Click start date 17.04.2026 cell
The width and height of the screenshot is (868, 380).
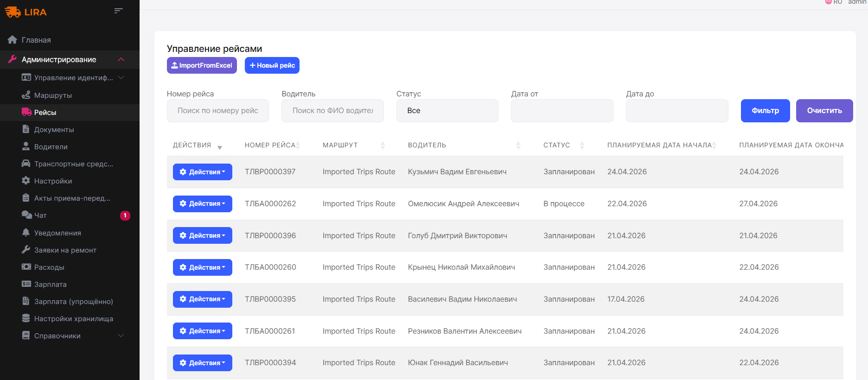point(626,299)
